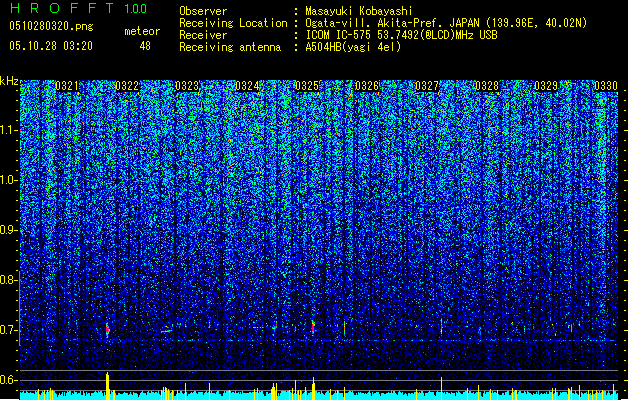
Task: Click the 0330 time marker
Action: click(x=606, y=86)
